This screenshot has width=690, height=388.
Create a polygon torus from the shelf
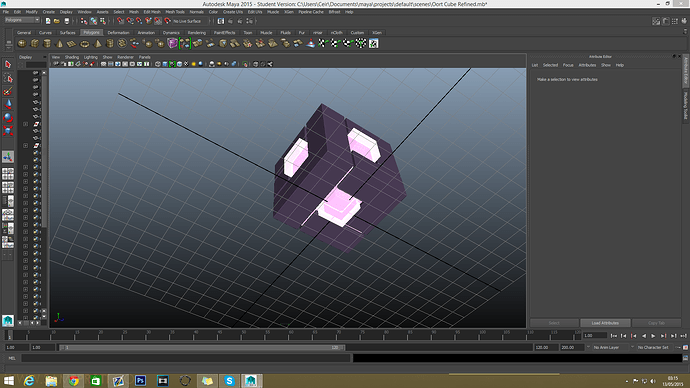click(x=84, y=43)
